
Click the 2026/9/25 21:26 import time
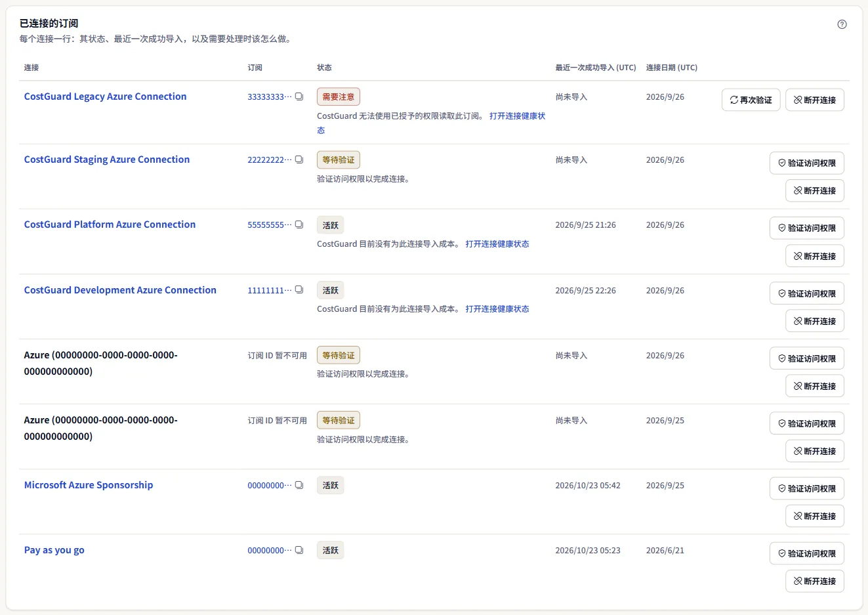586,225
